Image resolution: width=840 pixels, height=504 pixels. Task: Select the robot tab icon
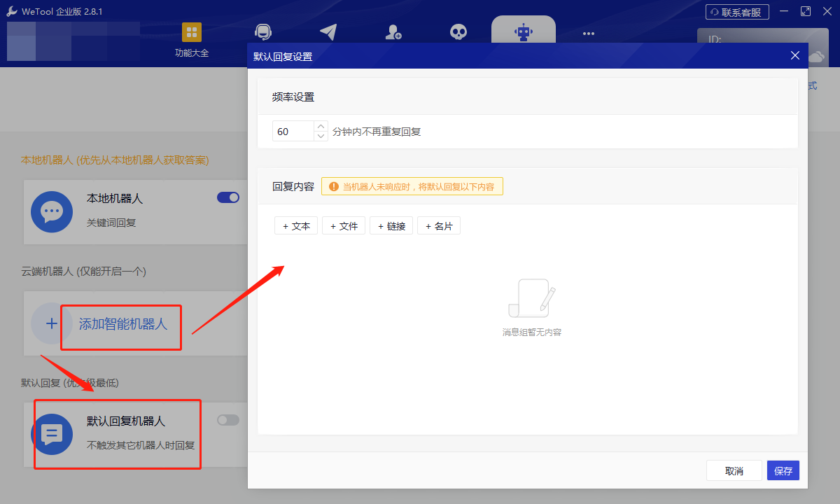click(523, 31)
